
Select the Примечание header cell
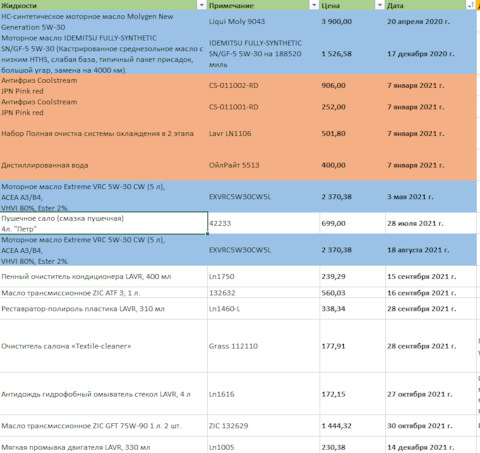(263, 5)
